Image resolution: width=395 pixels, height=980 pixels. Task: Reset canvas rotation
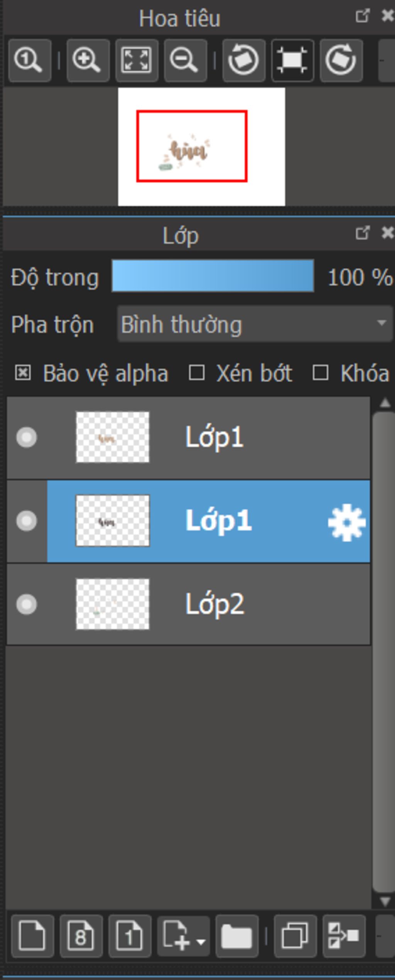[292, 61]
